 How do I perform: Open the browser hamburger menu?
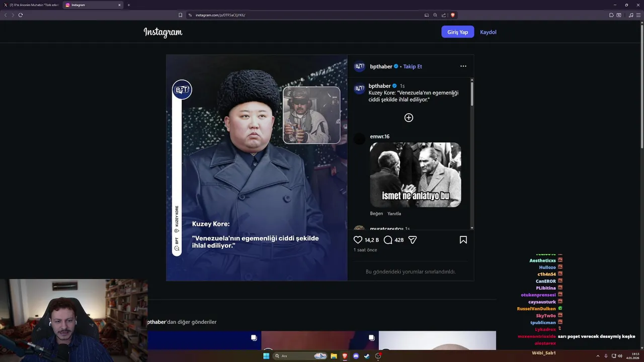[x=639, y=15]
